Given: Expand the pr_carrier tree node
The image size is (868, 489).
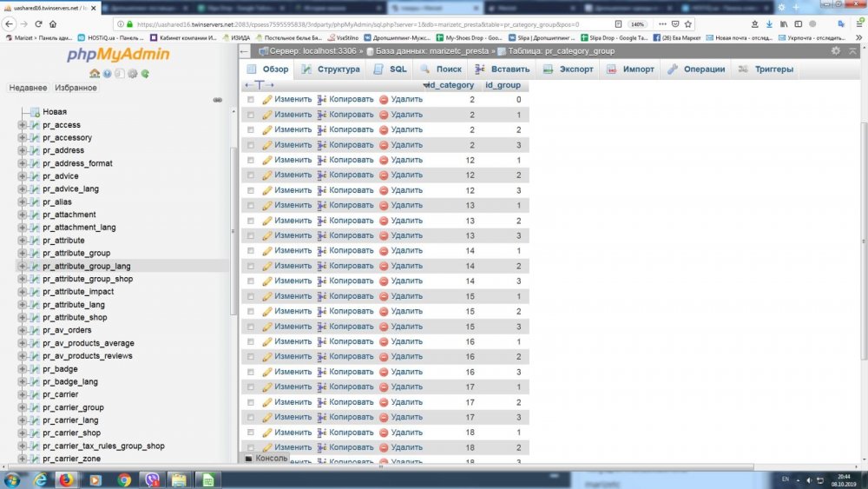Looking at the screenshot, I should click(x=23, y=394).
